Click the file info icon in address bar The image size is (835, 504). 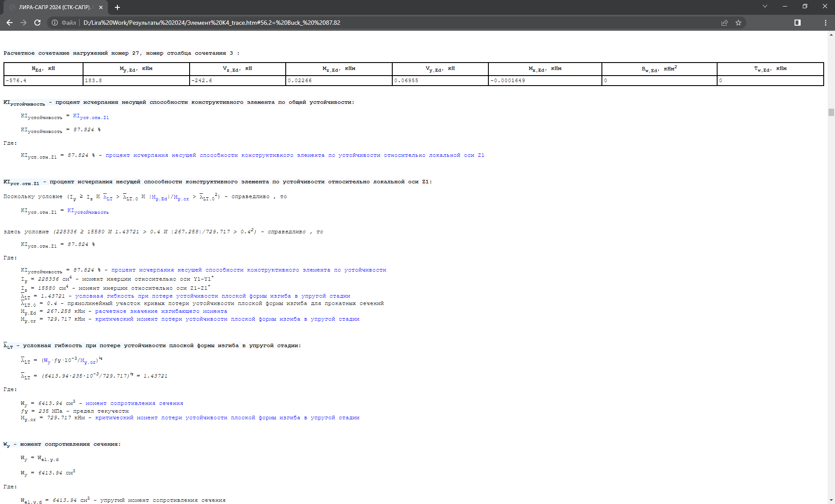(55, 23)
